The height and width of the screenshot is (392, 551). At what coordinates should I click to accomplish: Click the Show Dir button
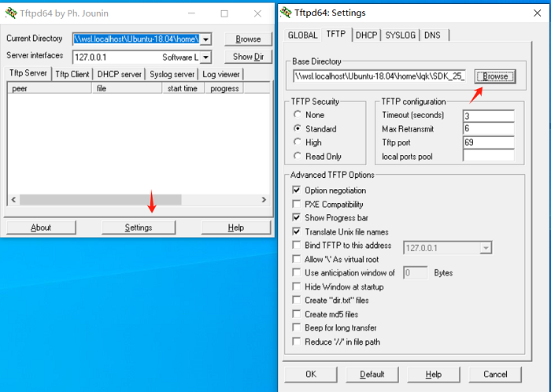pyautogui.click(x=248, y=57)
